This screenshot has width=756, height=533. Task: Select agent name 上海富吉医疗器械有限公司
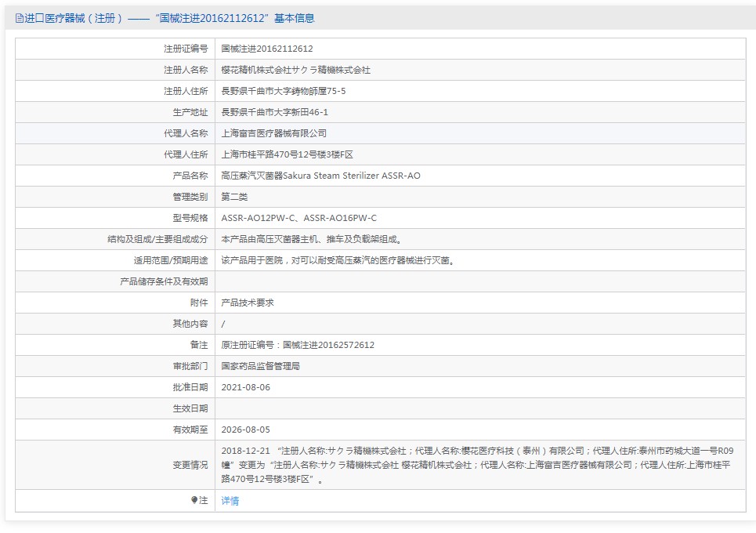(x=274, y=133)
